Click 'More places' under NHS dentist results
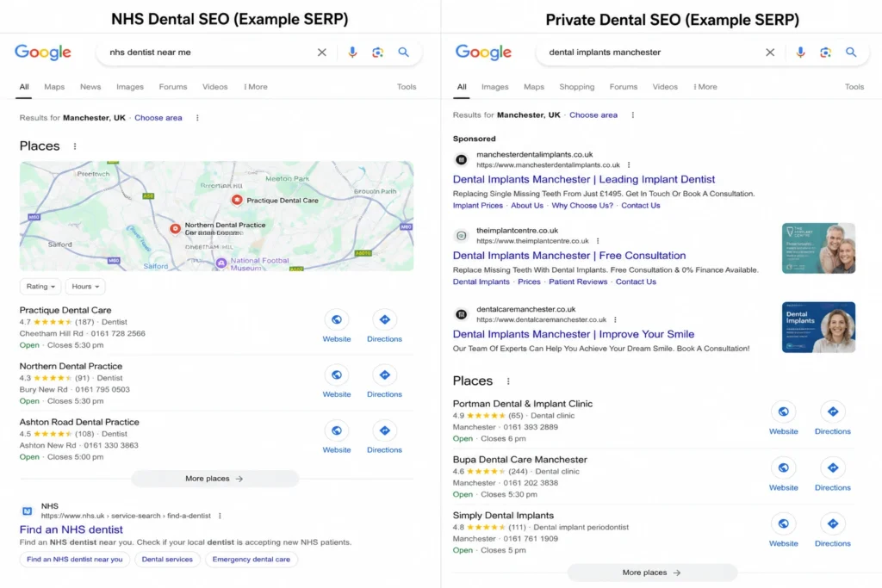 click(x=214, y=479)
